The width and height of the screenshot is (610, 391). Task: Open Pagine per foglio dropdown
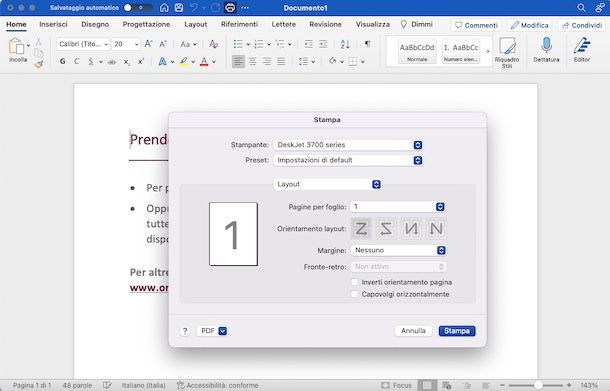coord(398,207)
